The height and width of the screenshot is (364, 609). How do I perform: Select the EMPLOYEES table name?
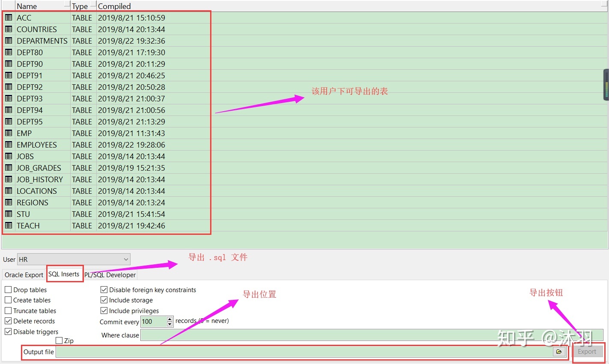click(37, 145)
